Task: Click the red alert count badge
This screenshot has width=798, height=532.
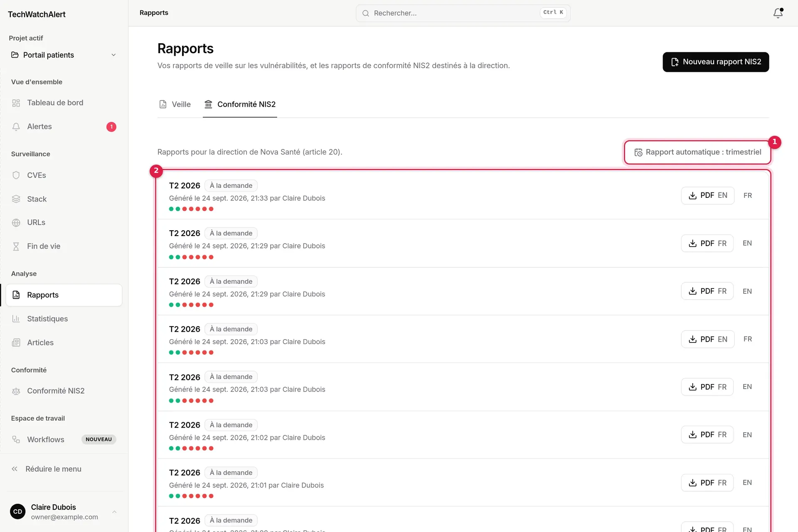Action: click(111, 127)
